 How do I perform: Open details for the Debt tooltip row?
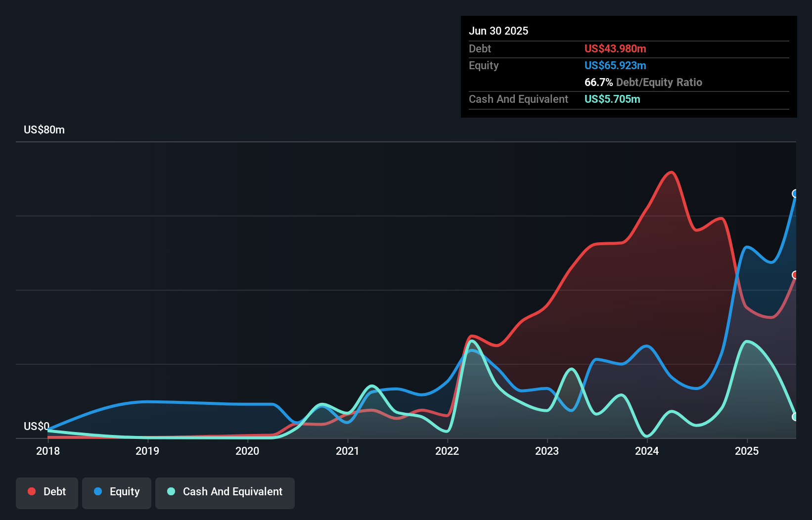click(x=480, y=49)
